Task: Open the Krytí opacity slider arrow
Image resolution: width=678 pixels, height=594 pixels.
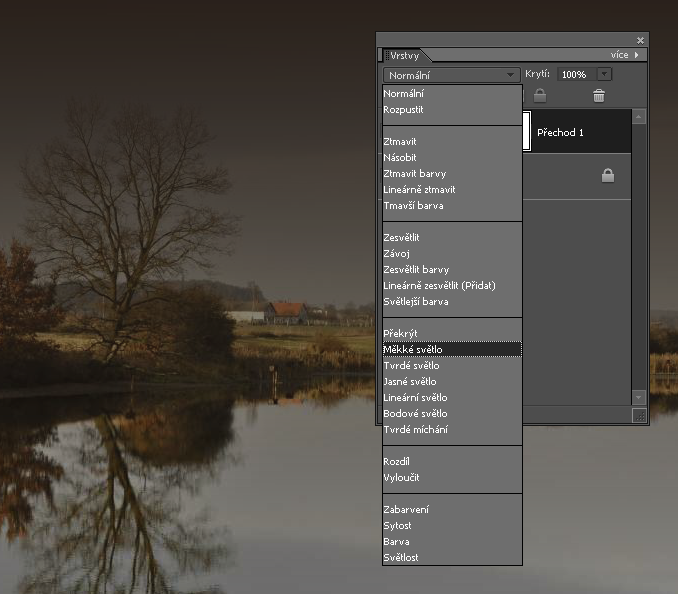Action: (605, 75)
